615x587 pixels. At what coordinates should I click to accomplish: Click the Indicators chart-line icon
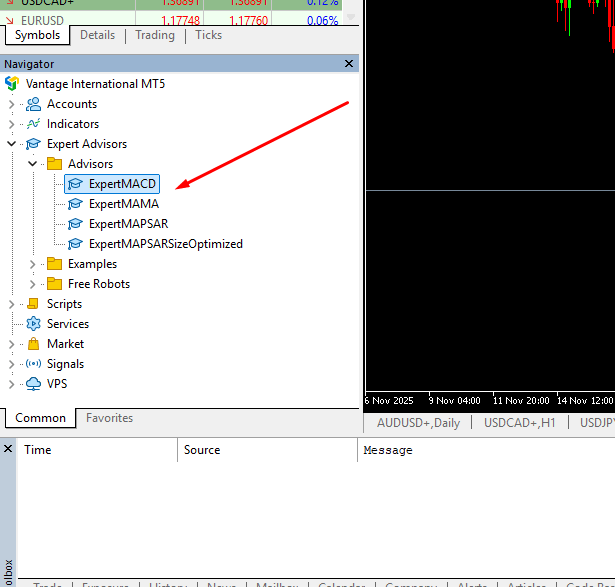tap(33, 124)
